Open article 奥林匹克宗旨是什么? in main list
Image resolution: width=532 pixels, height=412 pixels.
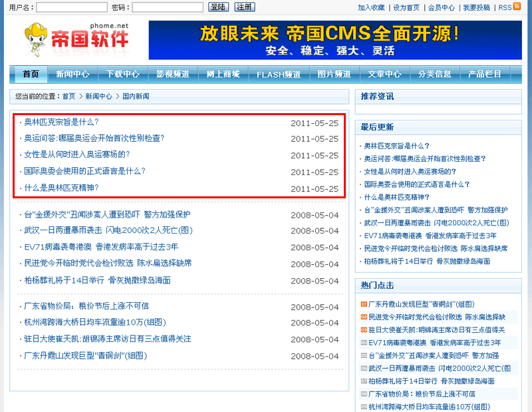pos(61,122)
